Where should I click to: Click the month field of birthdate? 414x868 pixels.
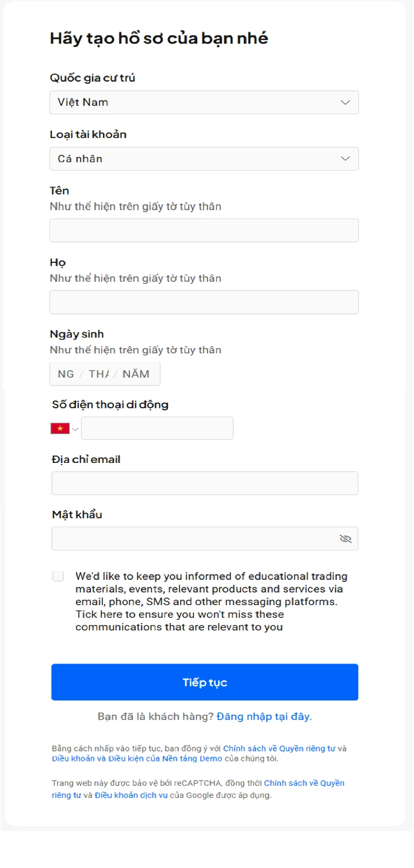(x=99, y=374)
